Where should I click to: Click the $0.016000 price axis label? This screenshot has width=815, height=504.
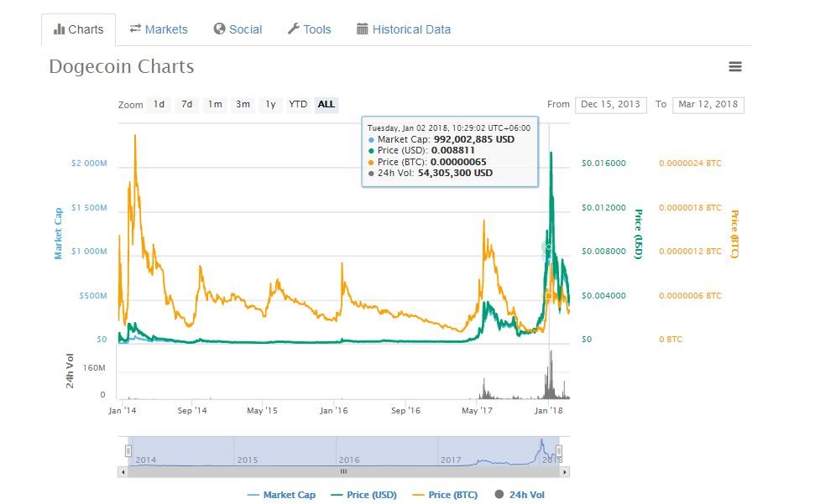(603, 163)
